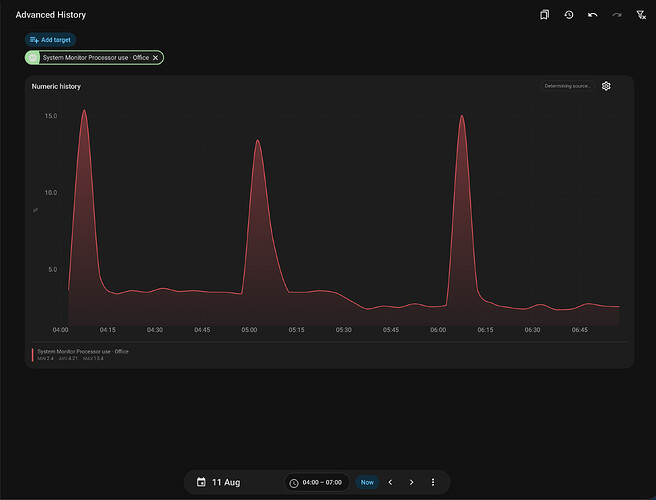
Task: Clear filters with the filter-remove icon
Action: (641, 15)
